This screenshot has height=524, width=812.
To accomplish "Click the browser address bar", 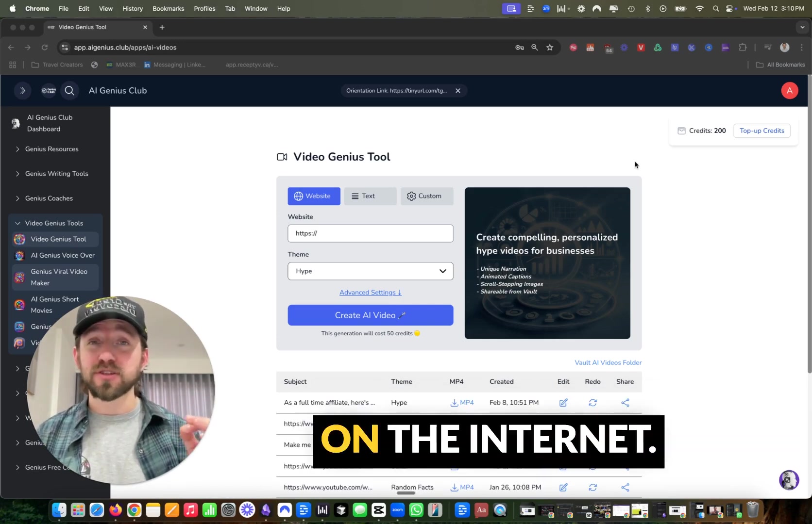I will 291,48.
